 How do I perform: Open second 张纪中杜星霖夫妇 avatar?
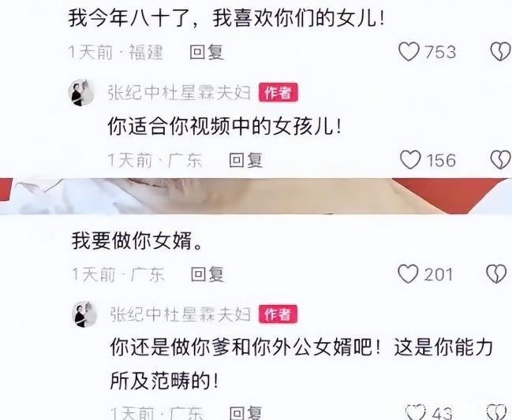(x=84, y=314)
